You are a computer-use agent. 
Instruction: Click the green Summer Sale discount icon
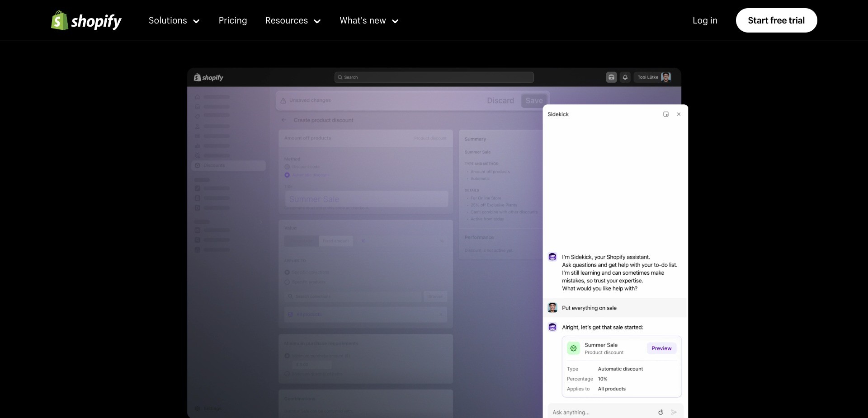point(574,348)
